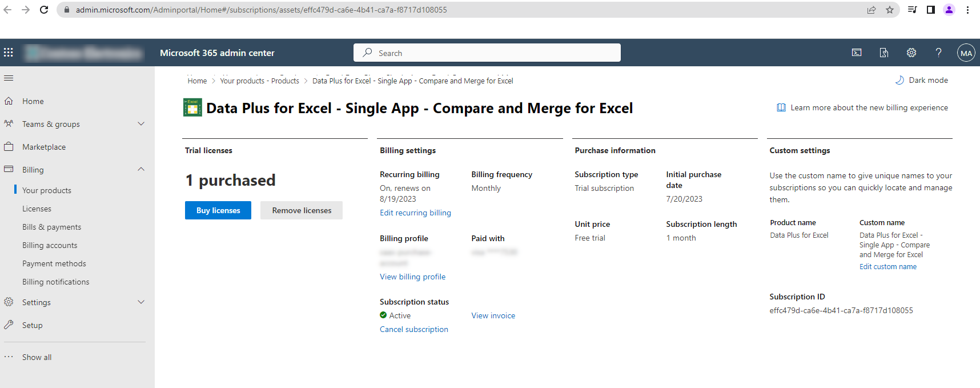Image resolution: width=980 pixels, height=388 pixels.
Task: Click the Settings gear icon in sidebar
Action: click(x=9, y=302)
